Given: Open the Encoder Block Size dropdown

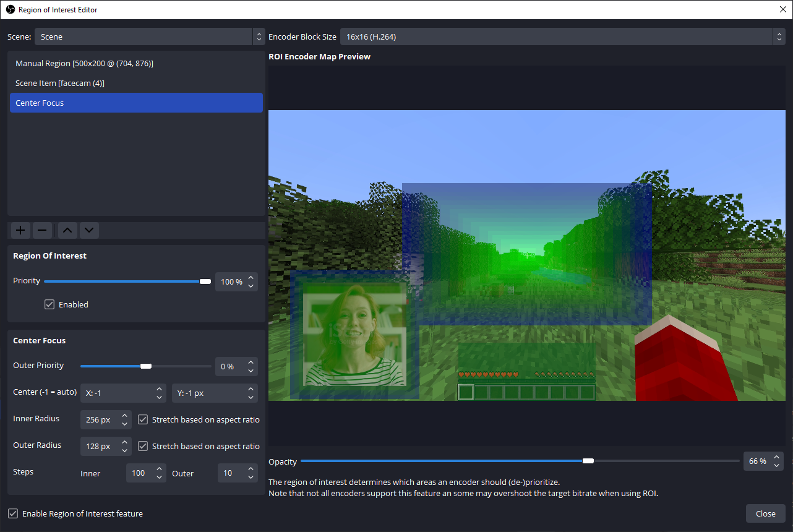Looking at the screenshot, I should 779,36.
